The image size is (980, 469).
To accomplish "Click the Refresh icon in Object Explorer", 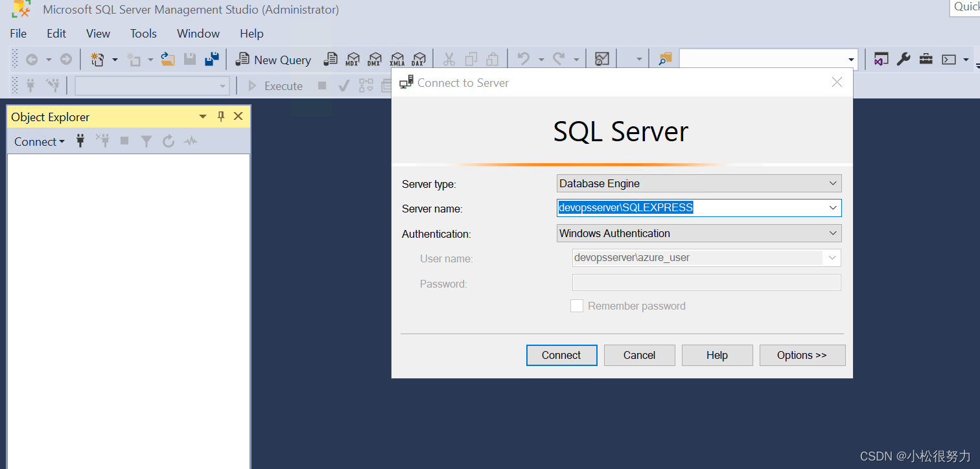I will point(169,141).
